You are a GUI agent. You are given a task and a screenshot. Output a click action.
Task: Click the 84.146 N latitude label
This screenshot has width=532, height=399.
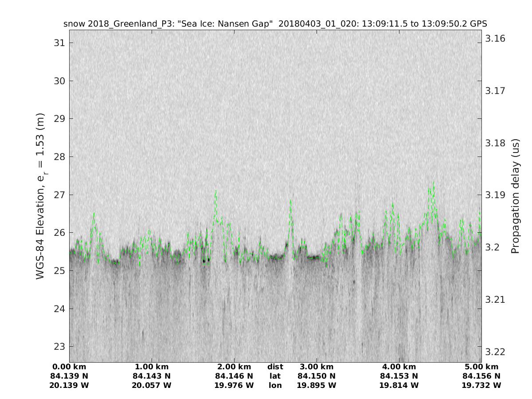tap(234, 376)
